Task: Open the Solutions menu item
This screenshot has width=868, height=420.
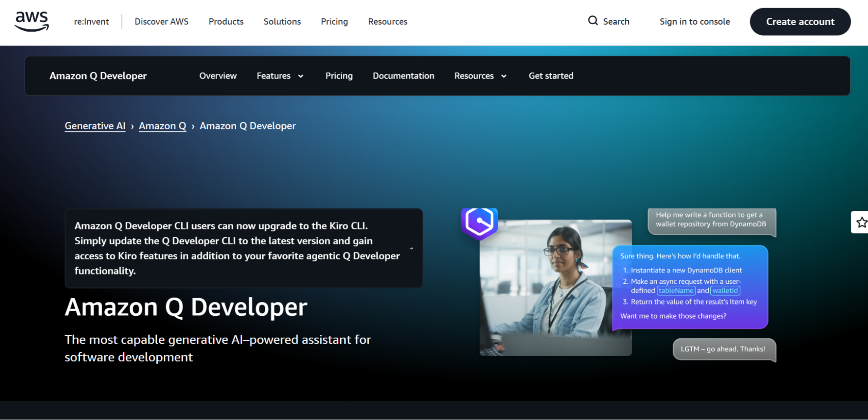Action: [282, 21]
